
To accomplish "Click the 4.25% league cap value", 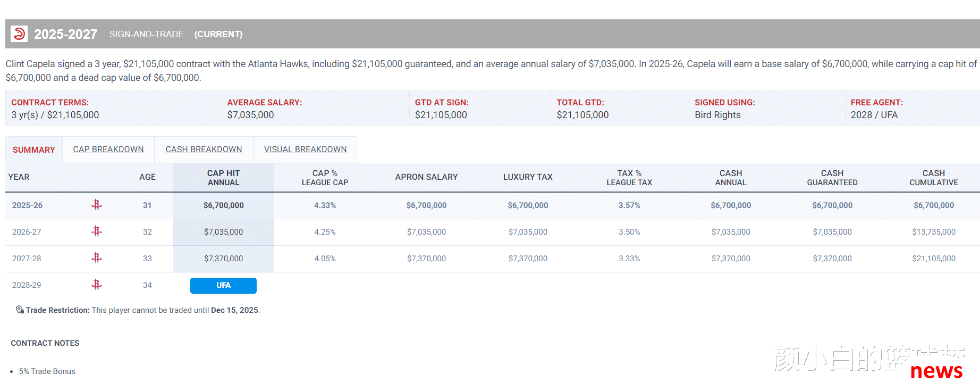I will [x=325, y=232].
